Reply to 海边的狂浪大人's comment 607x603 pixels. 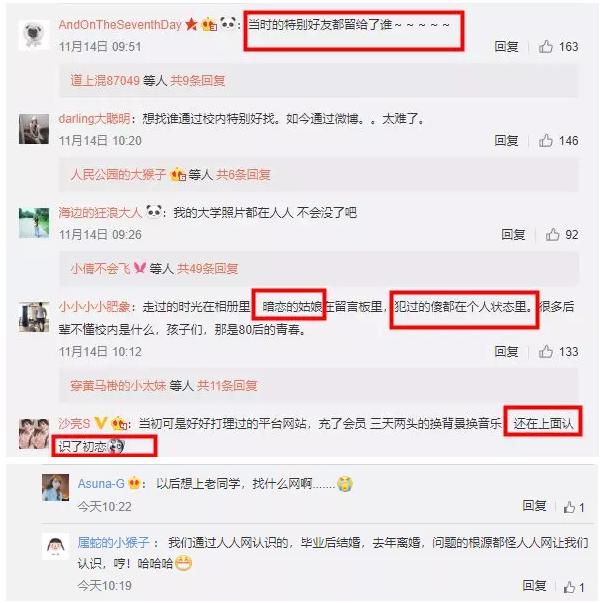tap(513, 235)
